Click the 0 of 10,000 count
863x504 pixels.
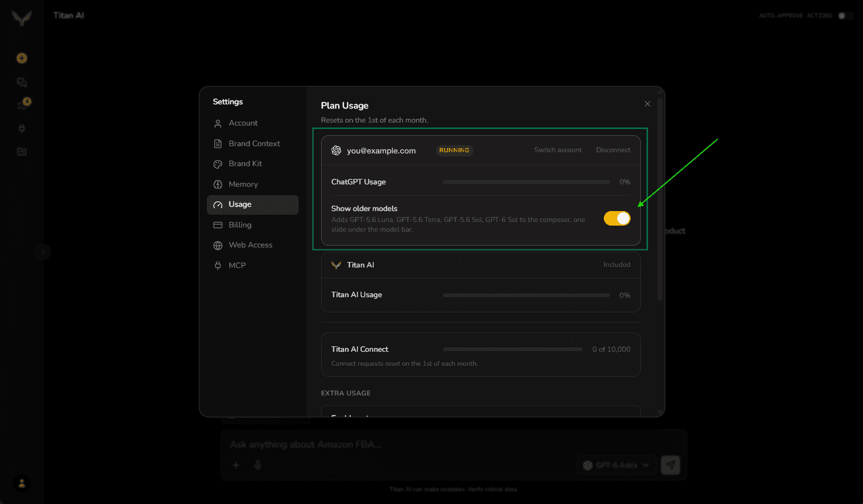(x=611, y=349)
